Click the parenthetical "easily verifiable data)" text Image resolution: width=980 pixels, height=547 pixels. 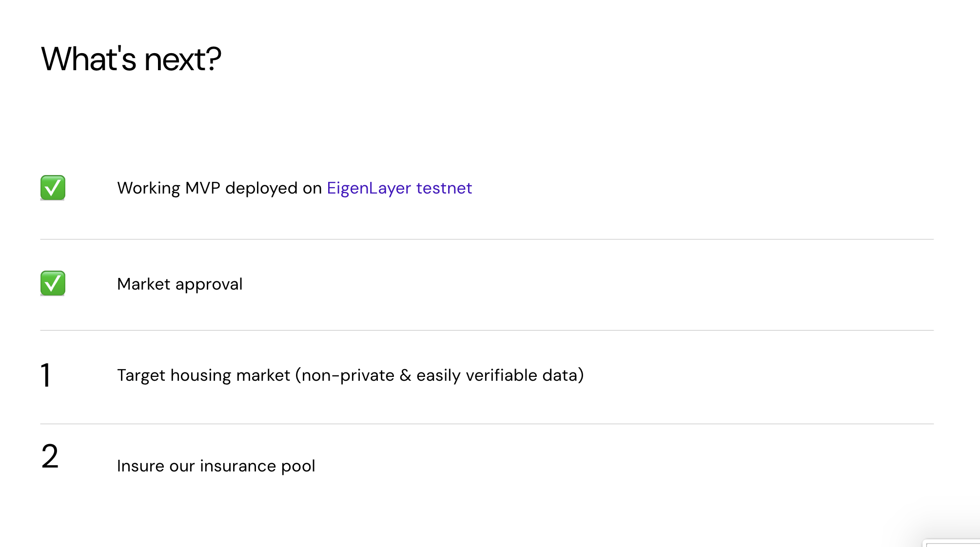tap(500, 375)
